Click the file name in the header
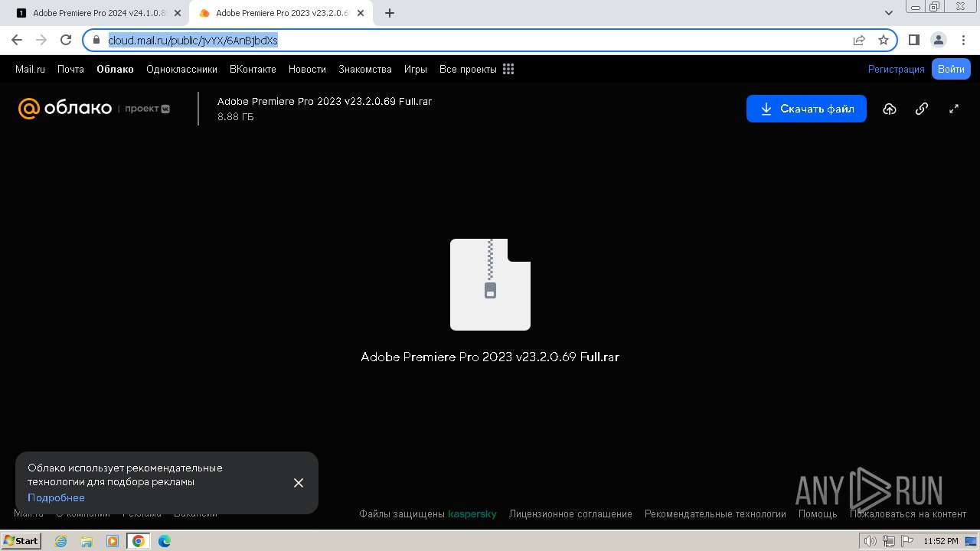Image resolution: width=980 pixels, height=551 pixels. pos(325,101)
